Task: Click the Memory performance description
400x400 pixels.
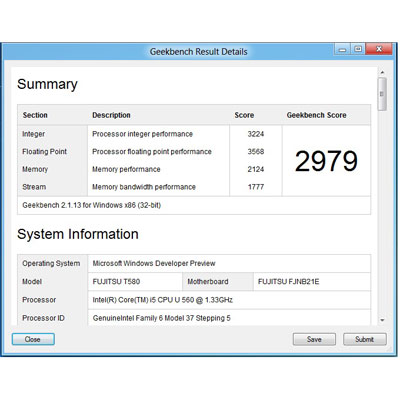Action: point(126,169)
